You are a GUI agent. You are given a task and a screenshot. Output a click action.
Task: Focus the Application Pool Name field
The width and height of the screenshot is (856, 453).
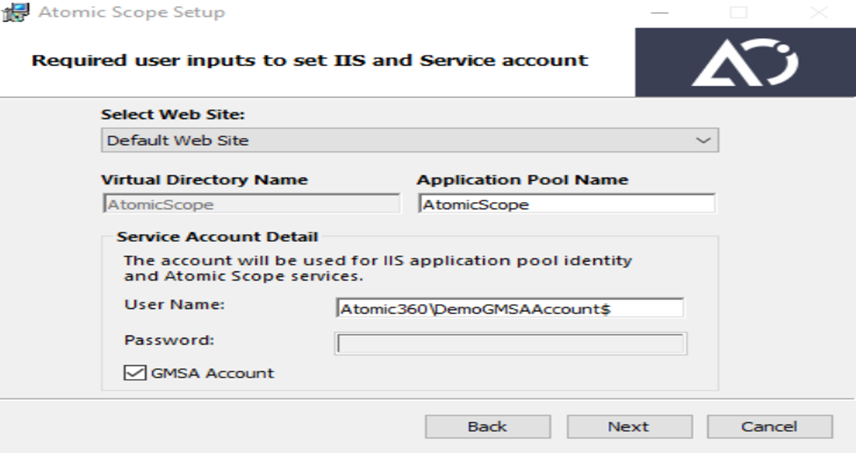pyautogui.click(x=567, y=204)
